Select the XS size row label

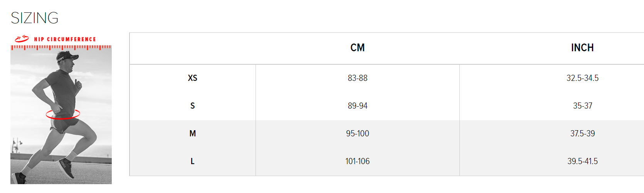pos(192,78)
